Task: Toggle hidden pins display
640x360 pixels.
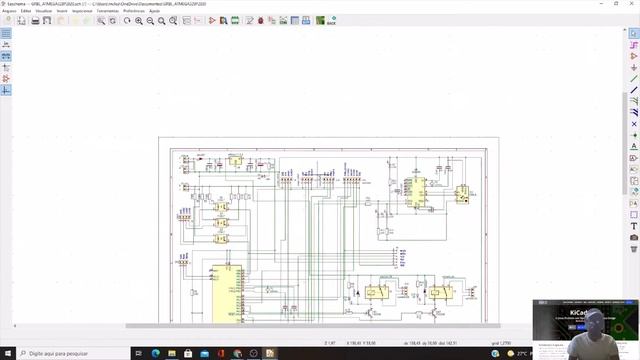Action: click(x=6, y=79)
